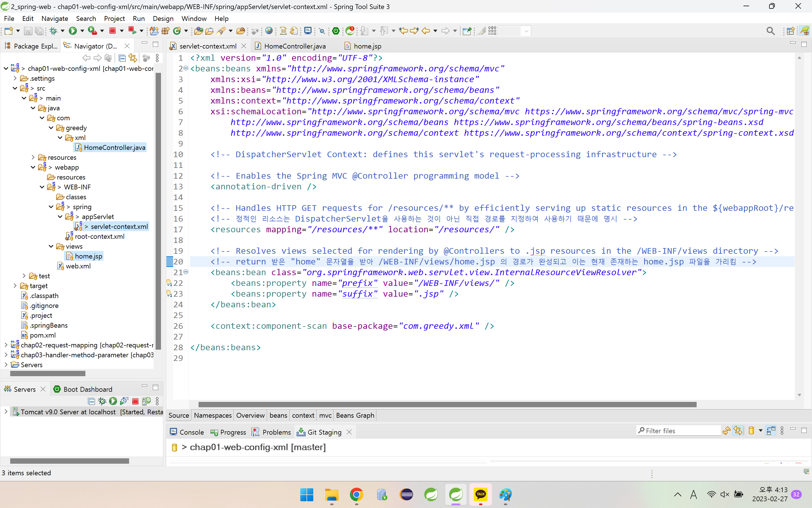812x508 pixels.
Task: Click the New wizard icon in toolbar
Action: pos(9,31)
